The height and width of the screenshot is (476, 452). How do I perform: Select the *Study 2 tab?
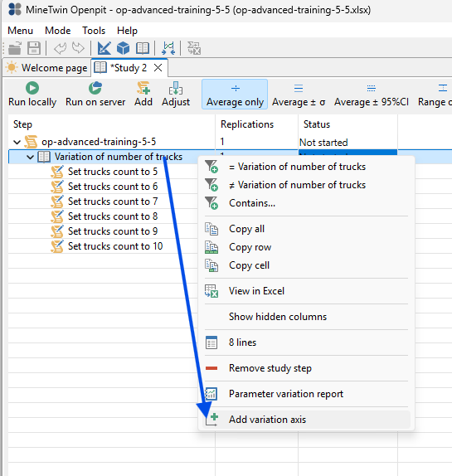[x=129, y=68]
